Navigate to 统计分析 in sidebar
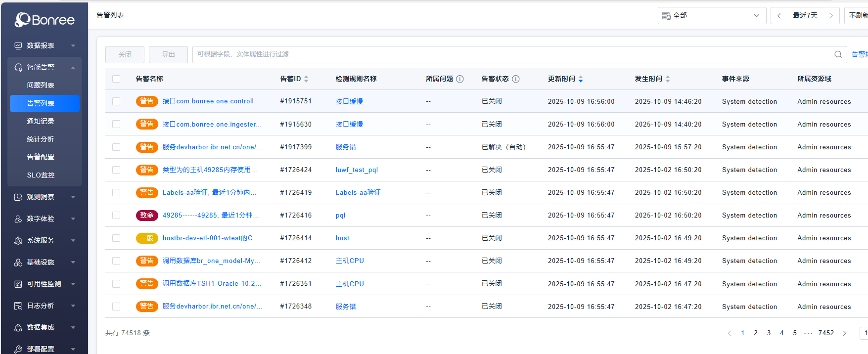 tap(41, 139)
